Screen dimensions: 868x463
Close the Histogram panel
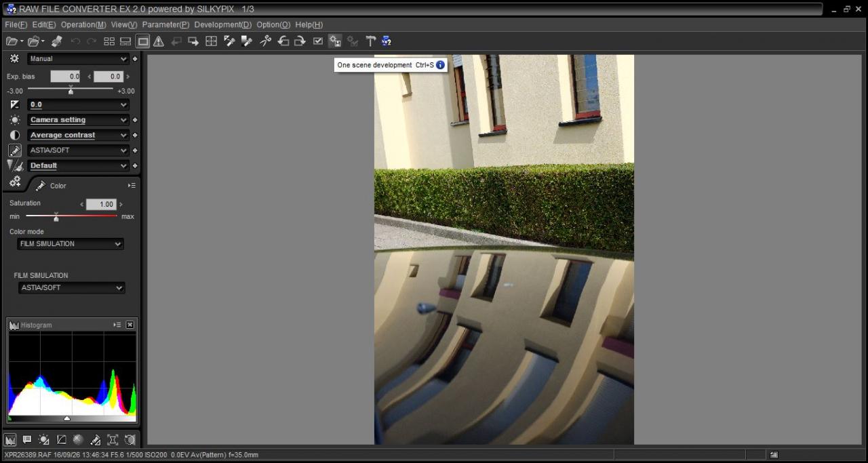tap(130, 325)
